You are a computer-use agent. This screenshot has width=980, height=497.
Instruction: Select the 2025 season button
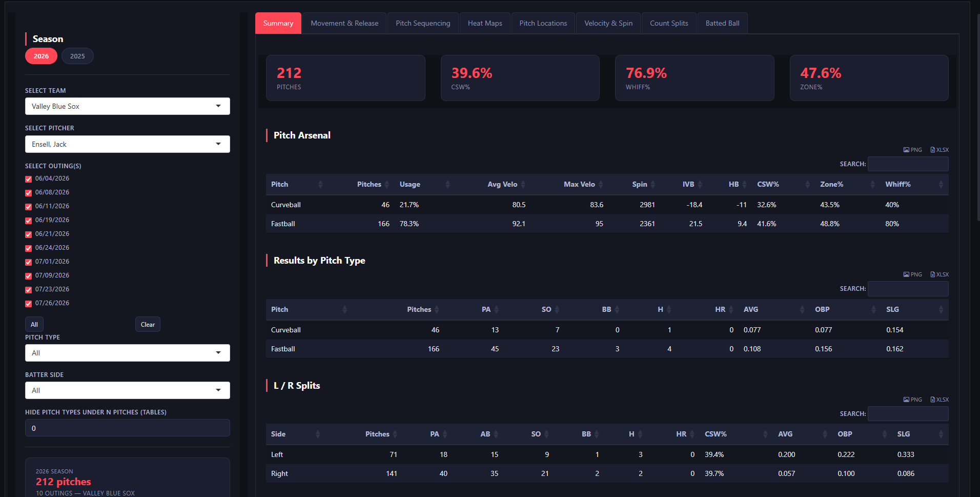[77, 56]
